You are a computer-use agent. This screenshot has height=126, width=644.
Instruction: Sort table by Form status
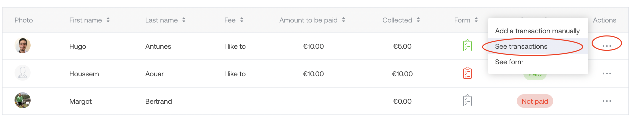click(x=476, y=20)
